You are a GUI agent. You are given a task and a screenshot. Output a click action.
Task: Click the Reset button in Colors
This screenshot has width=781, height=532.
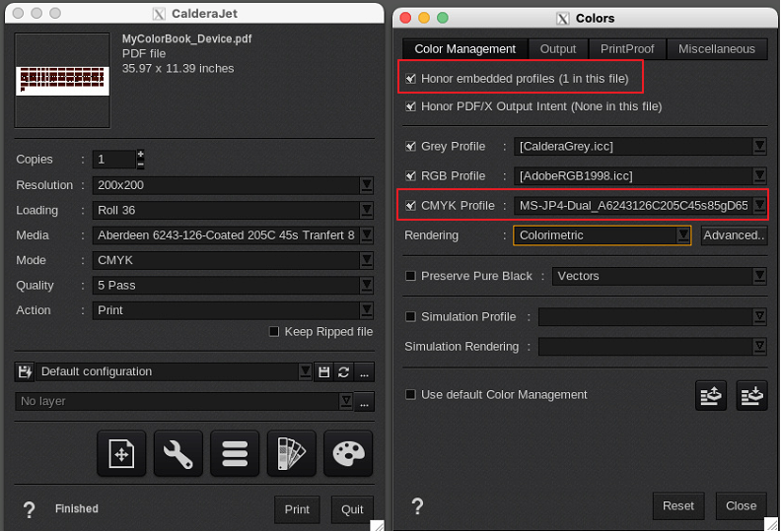pos(677,505)
